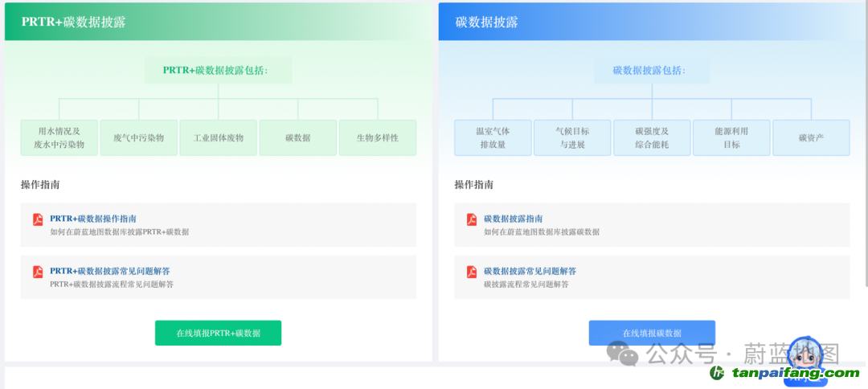Viewport: 868px width, 389px height.
Task: Select the 气候目标与进展 box
Action: (x=572, y=137)
